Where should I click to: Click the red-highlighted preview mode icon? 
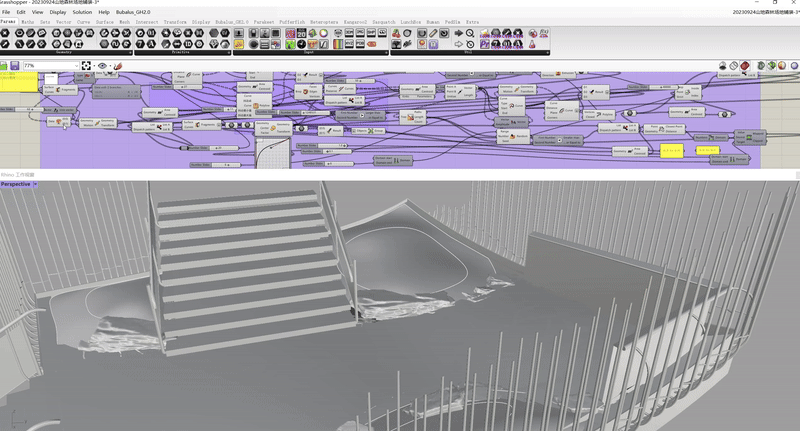coord(744,66)
